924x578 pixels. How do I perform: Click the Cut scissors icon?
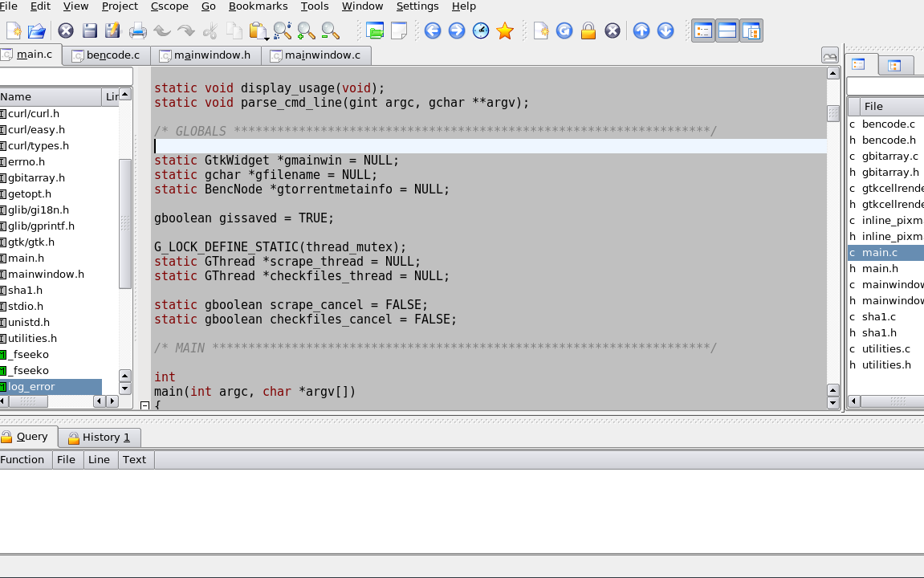[210, 31]
